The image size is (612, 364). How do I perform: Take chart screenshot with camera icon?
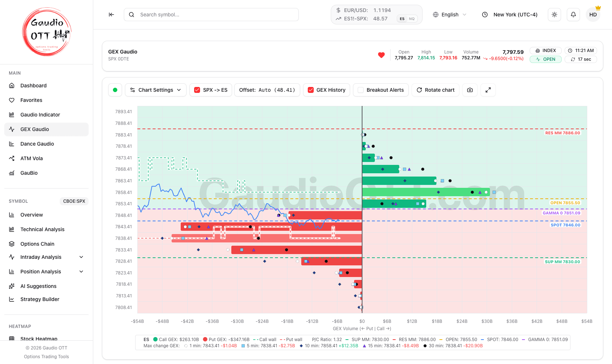470,90
